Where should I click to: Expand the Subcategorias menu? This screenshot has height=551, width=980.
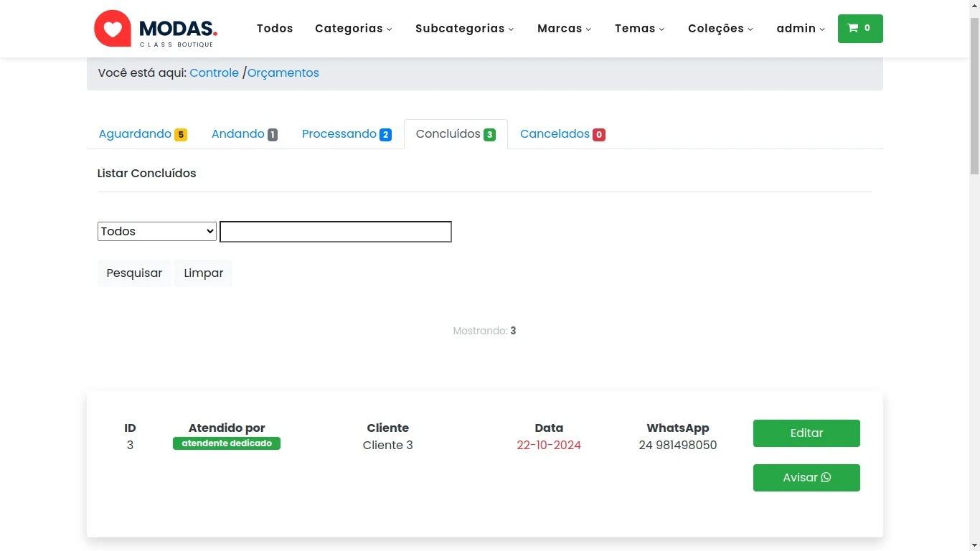click(464, 29)
